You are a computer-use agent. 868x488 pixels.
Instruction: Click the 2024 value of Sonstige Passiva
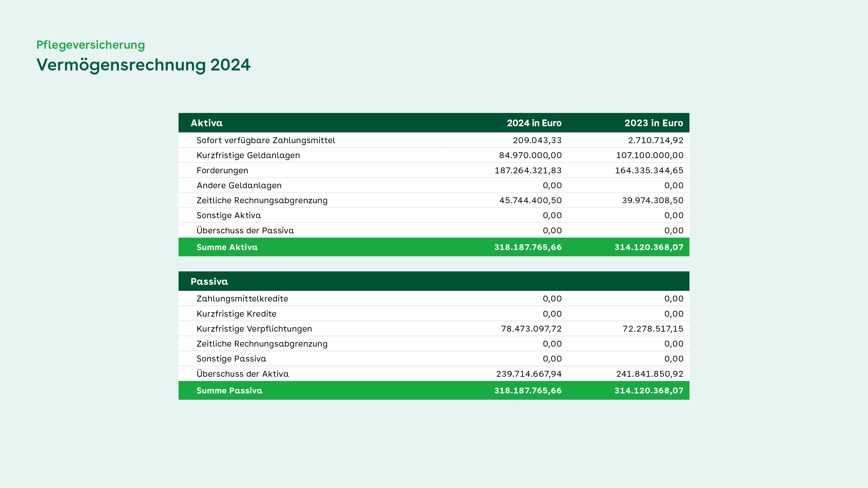click(x=552, y=359)
